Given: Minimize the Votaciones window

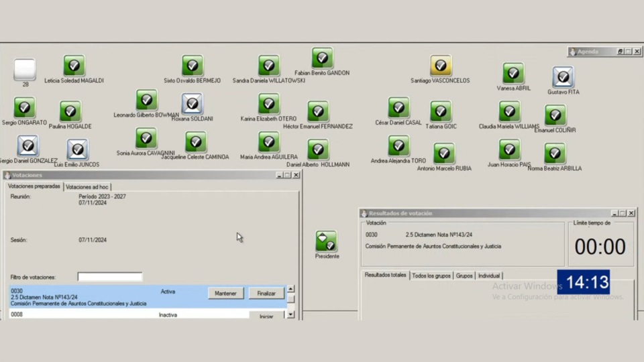Looking at the screenshot, I should [279, 175].
